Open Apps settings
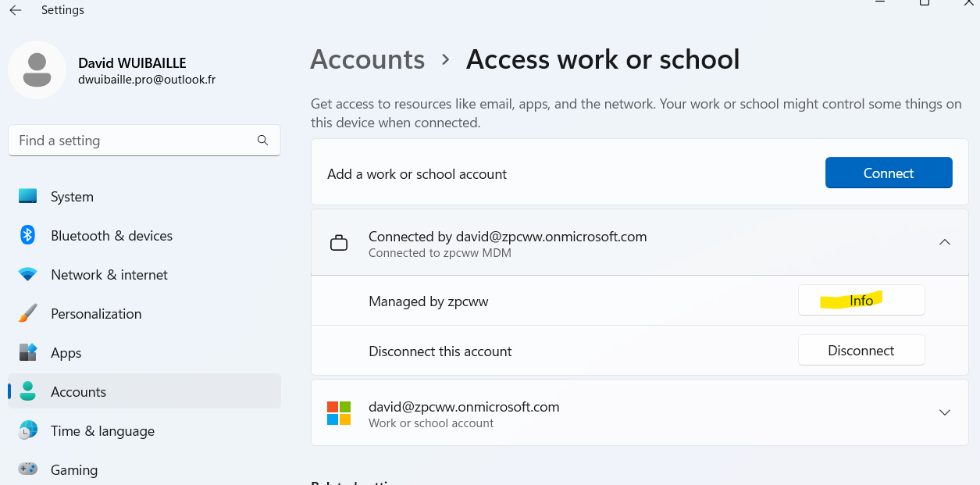Screen dimensions: 980x485 tap(144, 353)
